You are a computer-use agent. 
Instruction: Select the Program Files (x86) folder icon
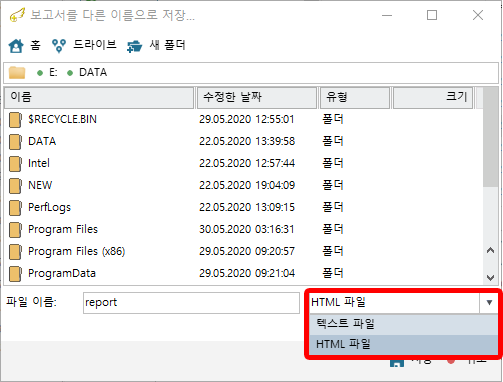pyautogui.click(x=15, y=252)
